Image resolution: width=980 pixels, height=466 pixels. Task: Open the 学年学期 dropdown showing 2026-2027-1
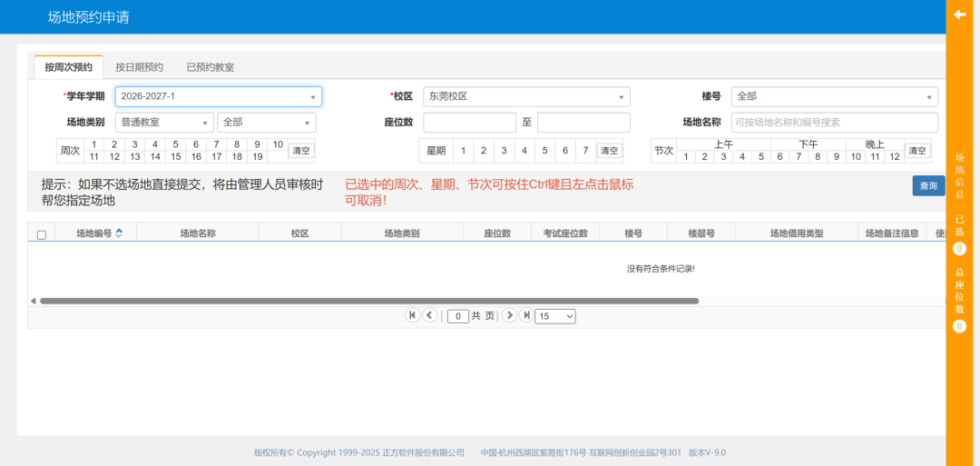218,97
